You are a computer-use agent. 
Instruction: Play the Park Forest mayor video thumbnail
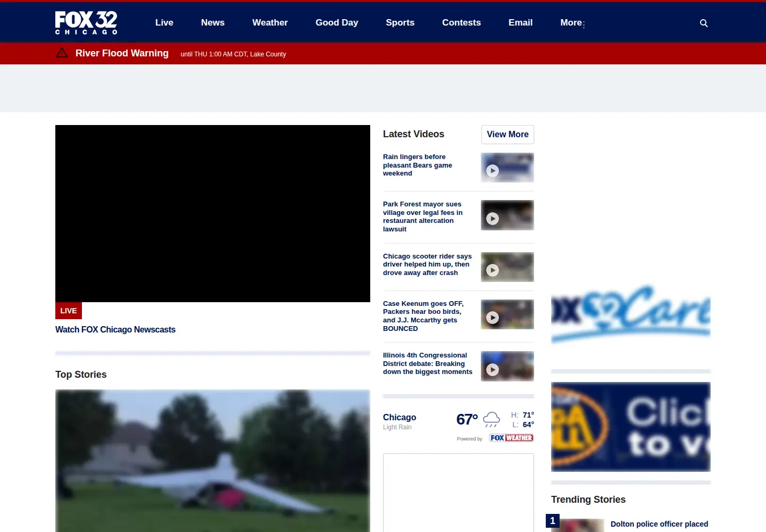tap(507, 215)
